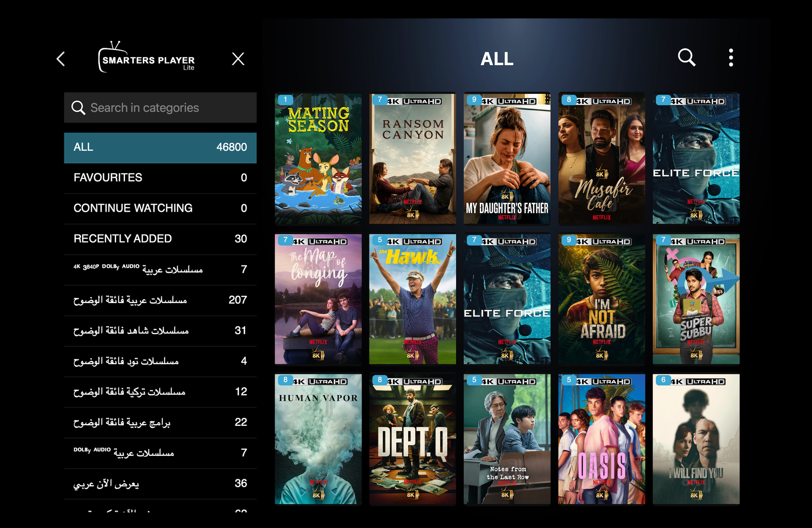Open the Ransom Canyon poster
Screen dimensions: 812x528
click(412, 159)
